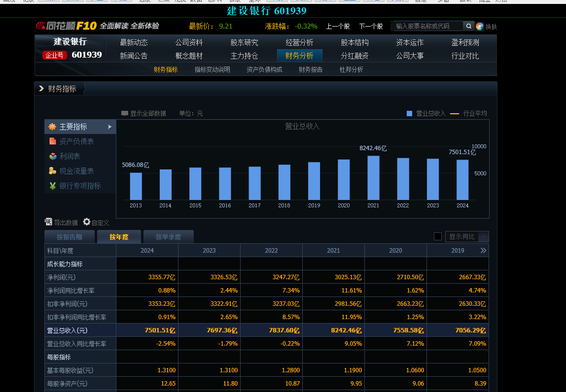Click the 显示全部数据 comment icon
Screen dimensions: 566x392
(x=125, y=113)
